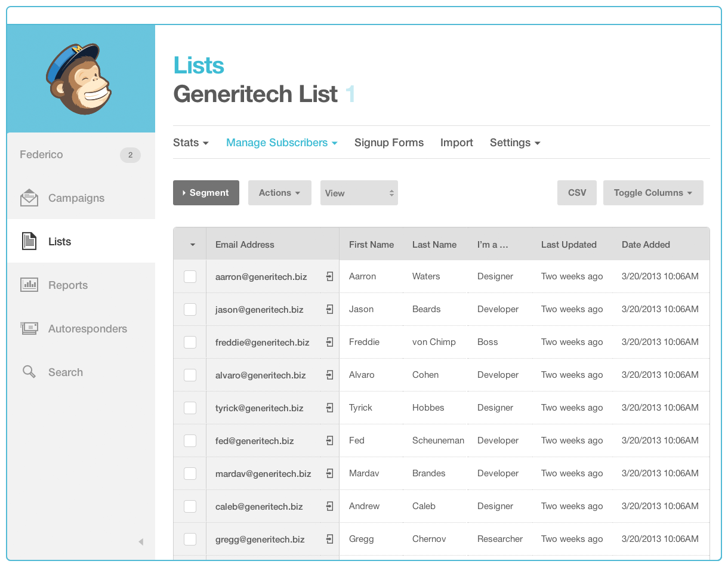Sort by Email Address column header

(x=245, y=245)
